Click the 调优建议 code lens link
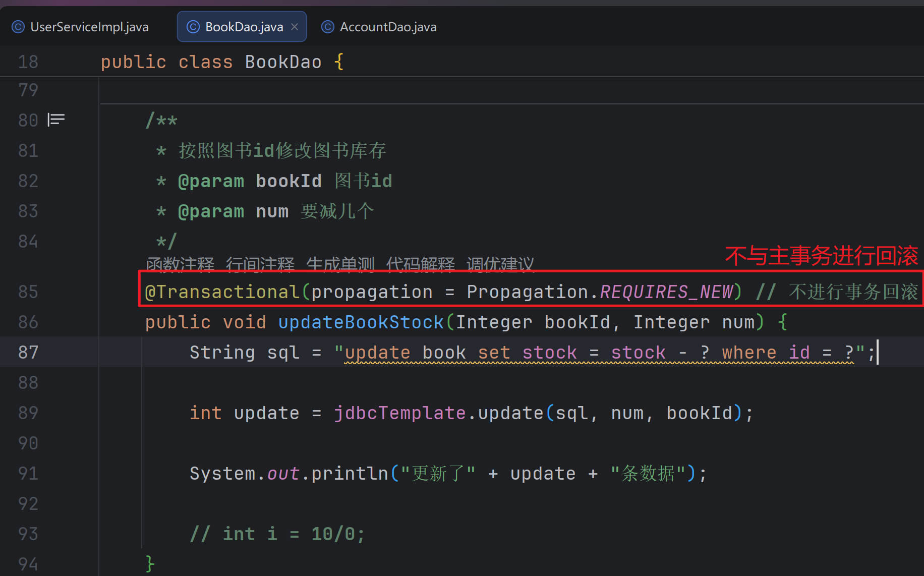Image resolution: width=924 pixels, height=576 pixels. coord(500,264)
